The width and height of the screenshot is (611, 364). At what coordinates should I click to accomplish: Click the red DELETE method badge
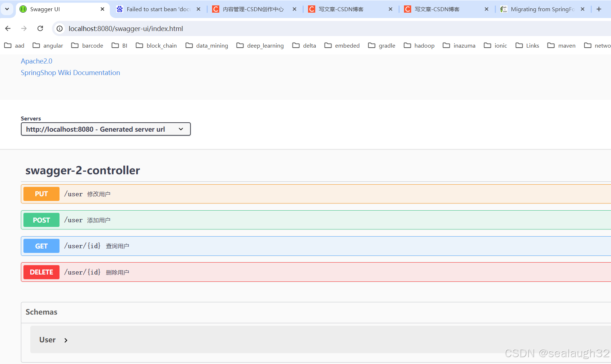pyautogui.click(x=41, y=272)
